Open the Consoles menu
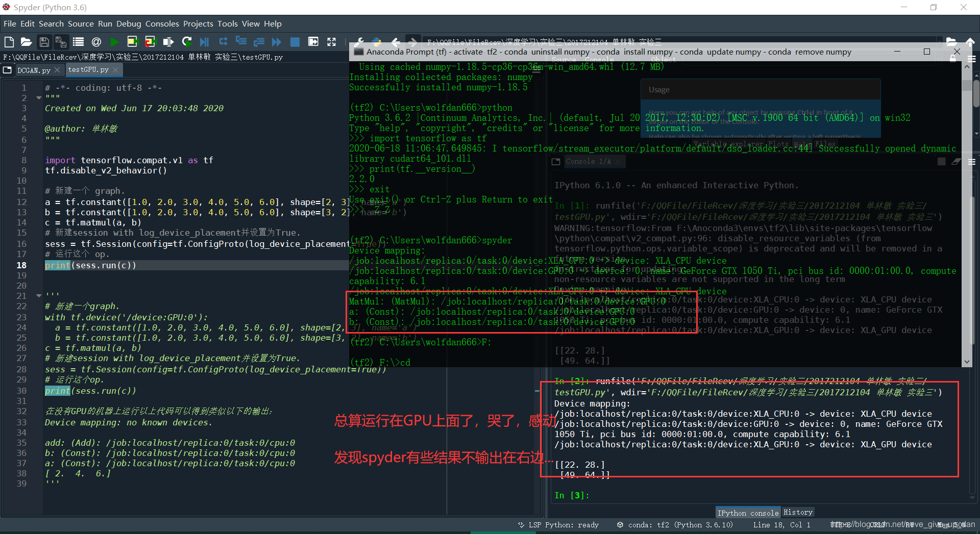The width and height of the screenshot is (980, 534). tap(162, 23)
